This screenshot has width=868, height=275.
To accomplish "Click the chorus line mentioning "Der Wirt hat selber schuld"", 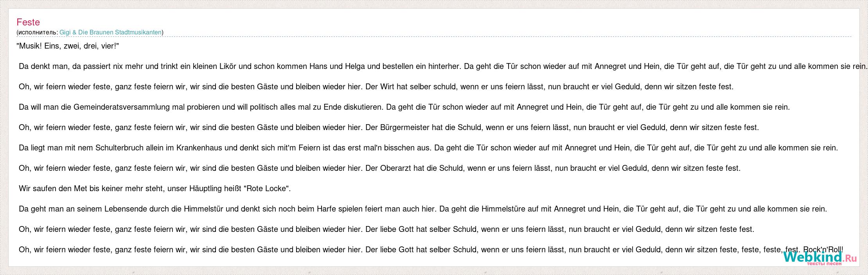I will pos(376,87).
